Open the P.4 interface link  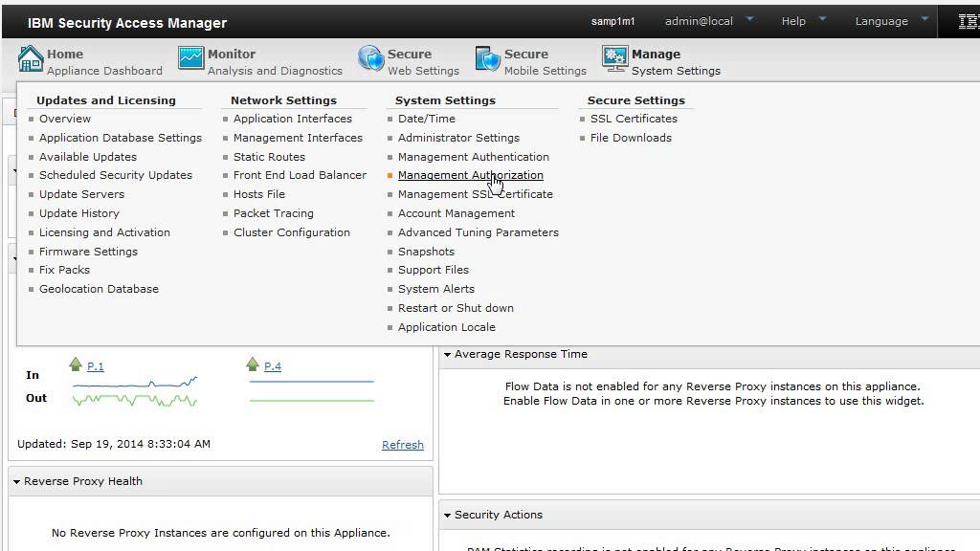pyautogui.click(x=273, y=366)
